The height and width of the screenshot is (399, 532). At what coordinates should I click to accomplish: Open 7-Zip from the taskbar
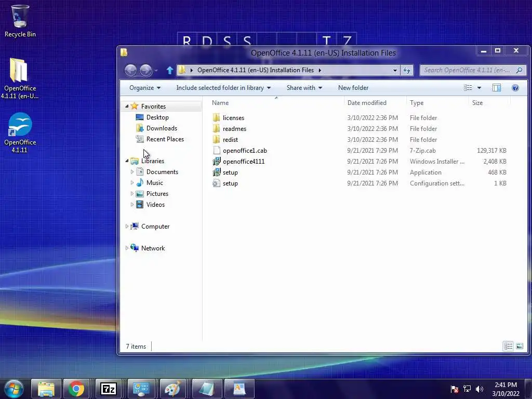pyautogui.click(x=109, y=389)
